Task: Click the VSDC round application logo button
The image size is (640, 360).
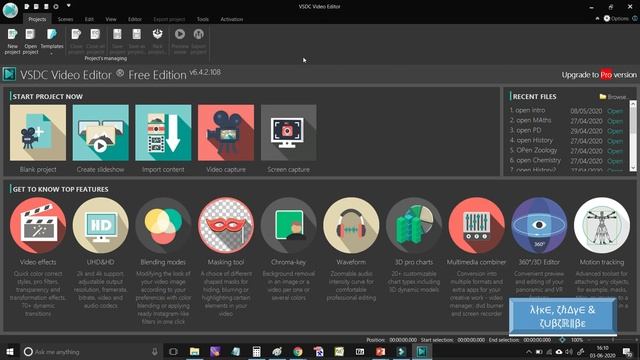Action: click(10, 10)
